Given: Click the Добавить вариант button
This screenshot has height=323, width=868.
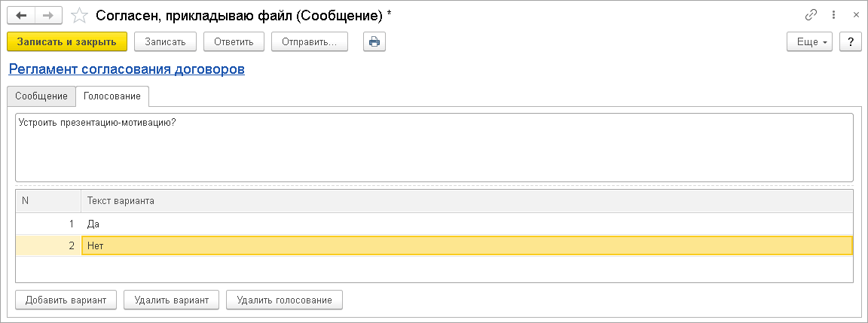Looking at the screenshot, I should (x=66, y=300).
